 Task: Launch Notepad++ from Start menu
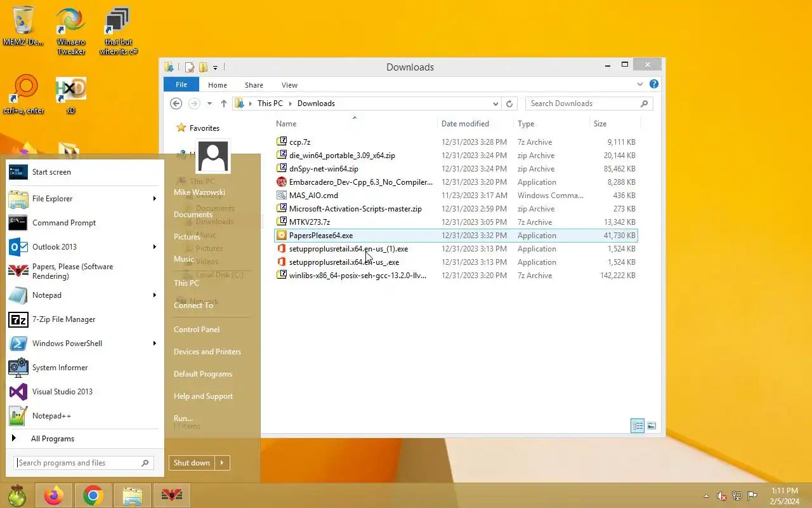(x=83, y=416)
